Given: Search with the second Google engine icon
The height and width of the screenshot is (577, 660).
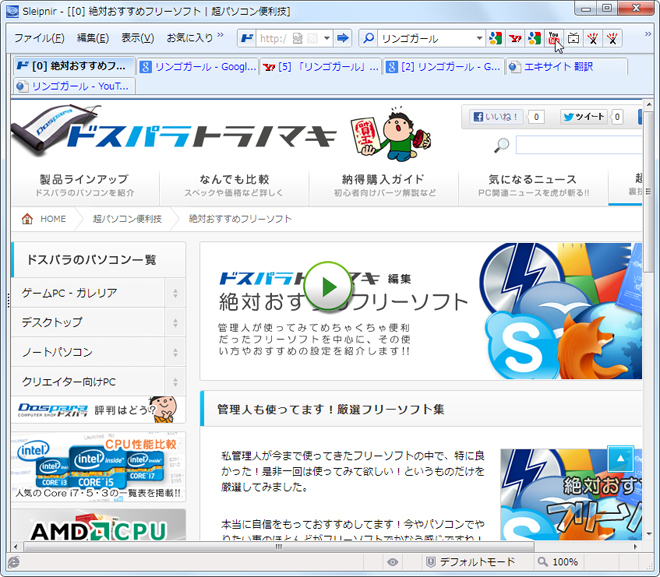Looking at the screenshot, I should point(534,39).
